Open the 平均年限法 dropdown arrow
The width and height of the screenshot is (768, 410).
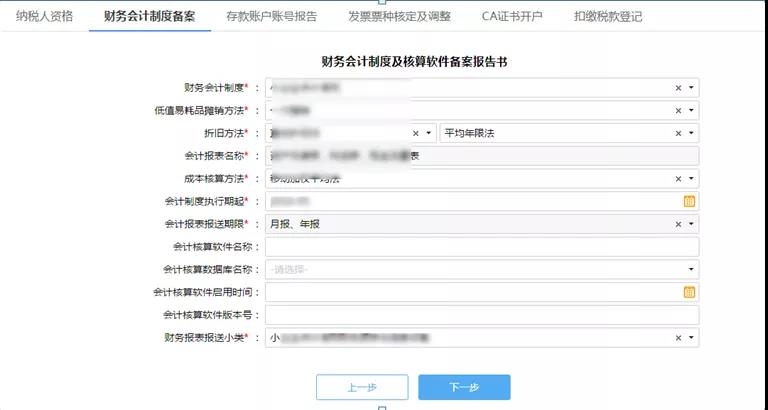(691, 133)
